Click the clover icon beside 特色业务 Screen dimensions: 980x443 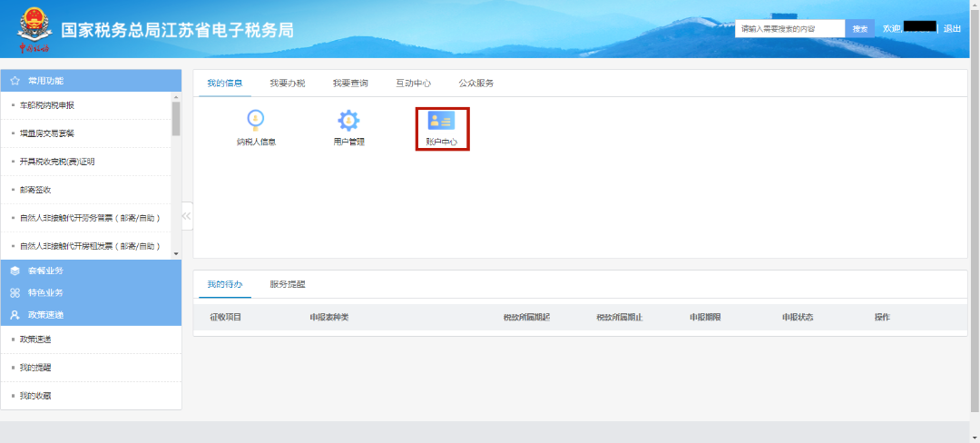tap(15, 293)
